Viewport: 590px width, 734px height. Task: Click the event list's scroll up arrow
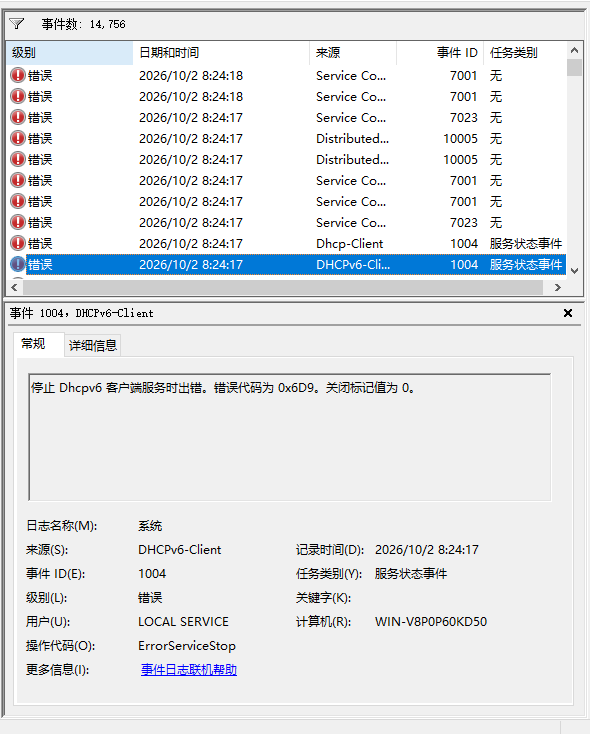click(575, 50)
